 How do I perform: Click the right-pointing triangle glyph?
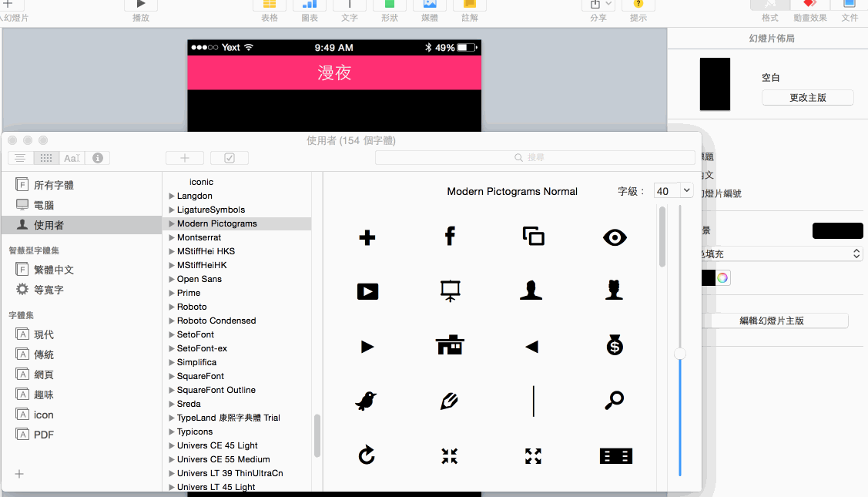(367, 347)
